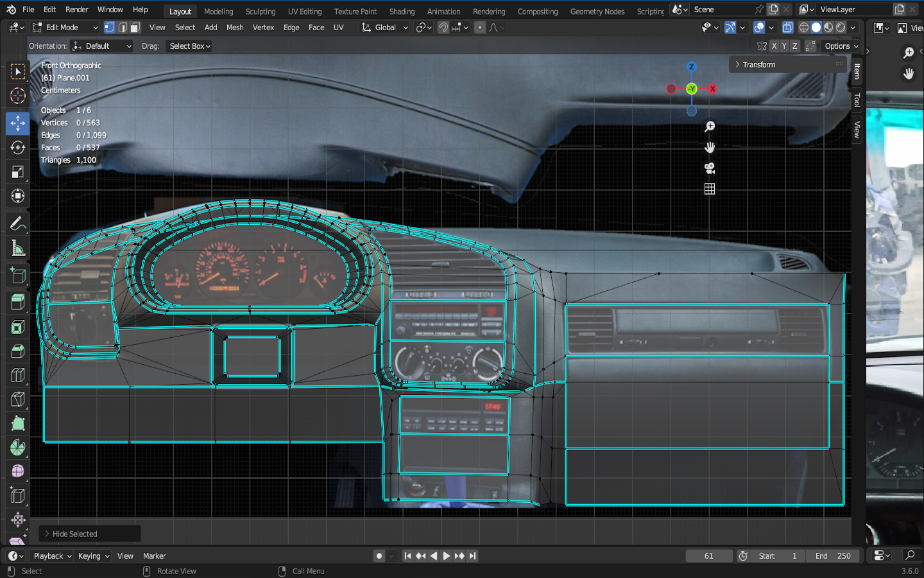This screenshot has height=578, width=924.
Task: Choose the Scale tool
Action: coord(17,171)
